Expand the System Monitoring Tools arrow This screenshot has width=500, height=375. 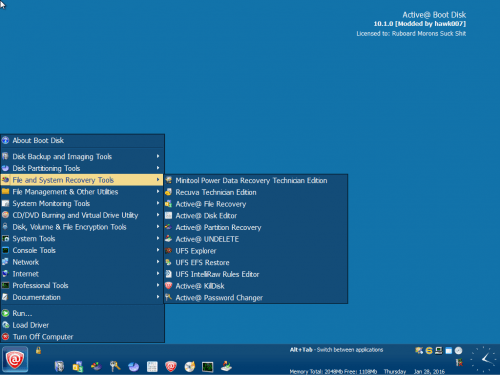158,203
